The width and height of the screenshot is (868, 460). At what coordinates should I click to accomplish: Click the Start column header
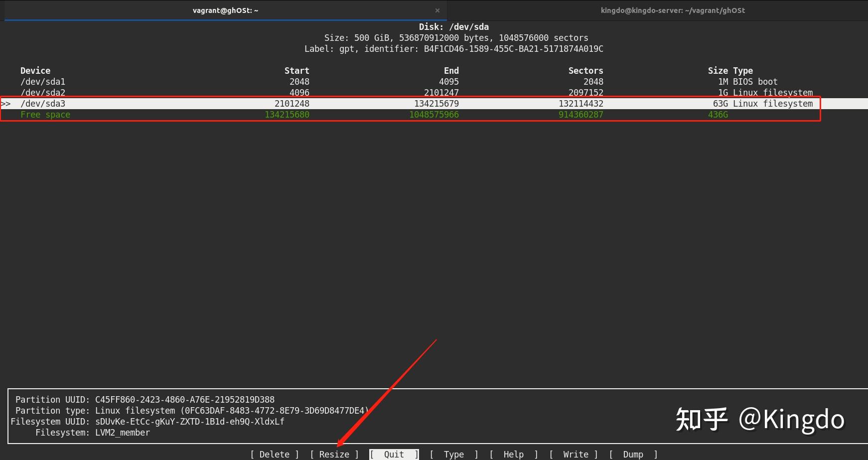297,71
